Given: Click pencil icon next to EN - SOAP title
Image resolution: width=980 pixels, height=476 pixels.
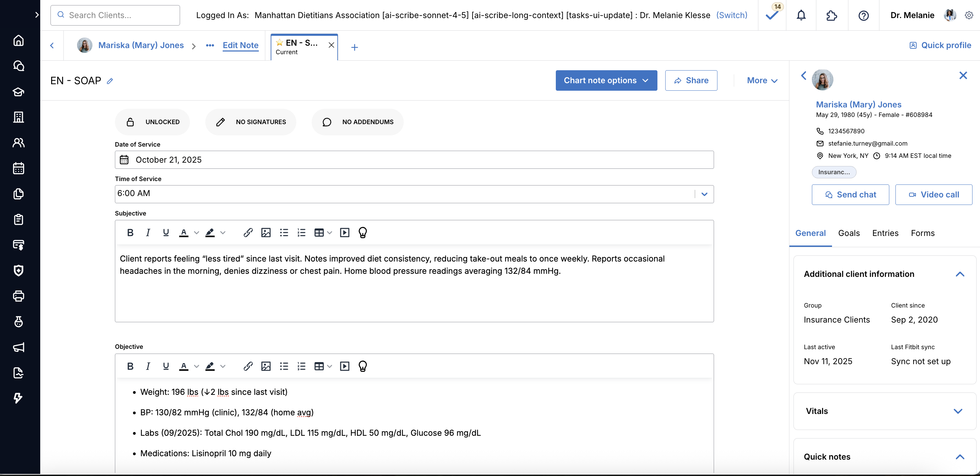Looking at the screenshot, I should 110,81.
